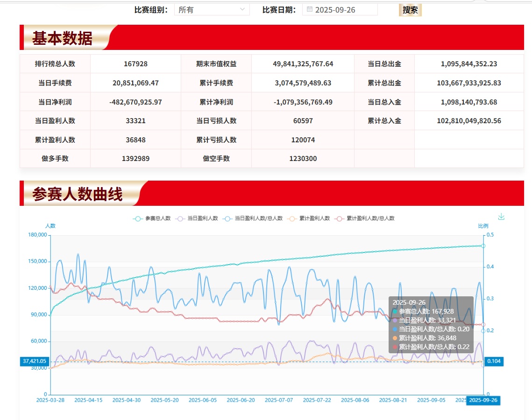Click the 排行榜总人数 value 167928

pyautogui.click(x=135, y=64)
